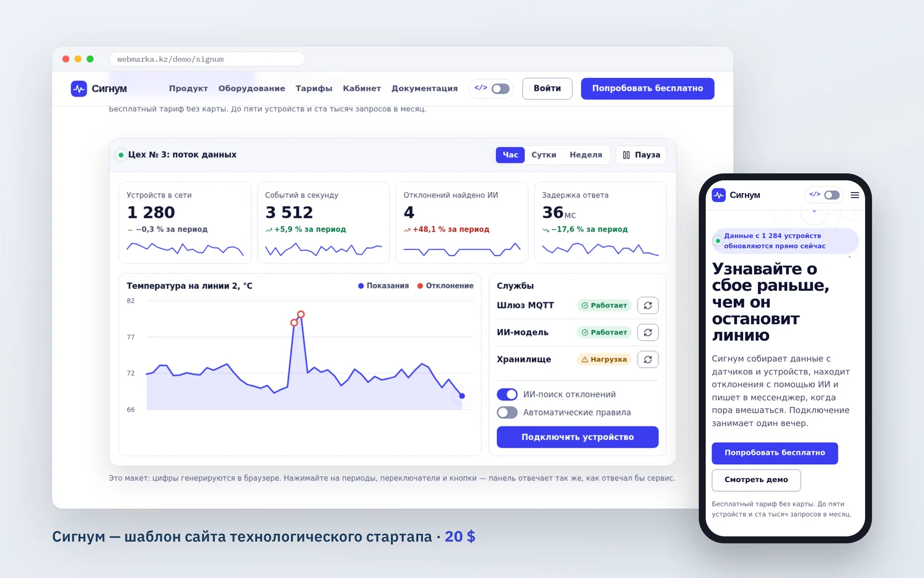Open the hamburger menu on phone preview
The height and width of the screenshot is (578, 924).
[855, 195]
